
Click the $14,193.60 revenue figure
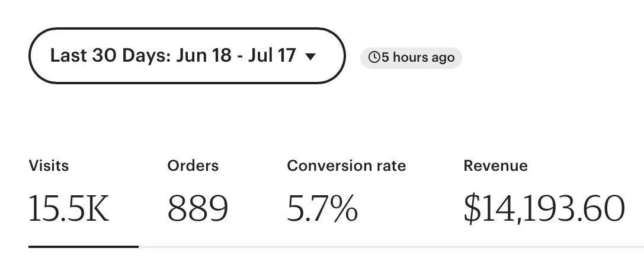(544, 209)
